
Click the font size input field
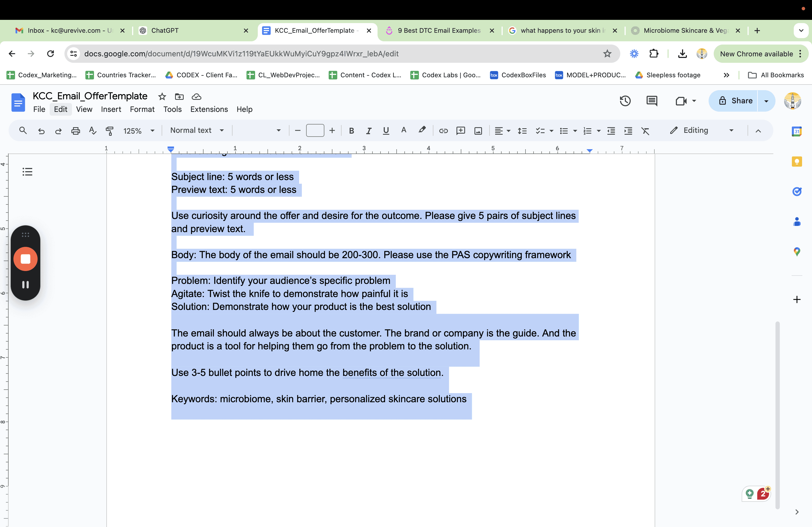tap(315, 131)
